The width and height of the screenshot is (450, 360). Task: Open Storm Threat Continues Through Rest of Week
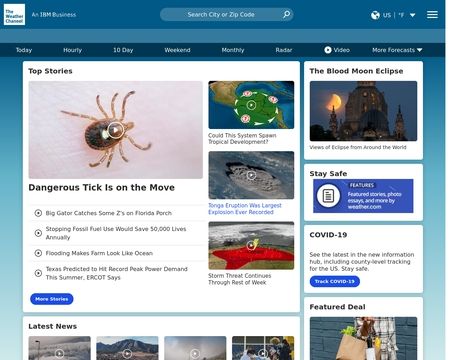239,279
